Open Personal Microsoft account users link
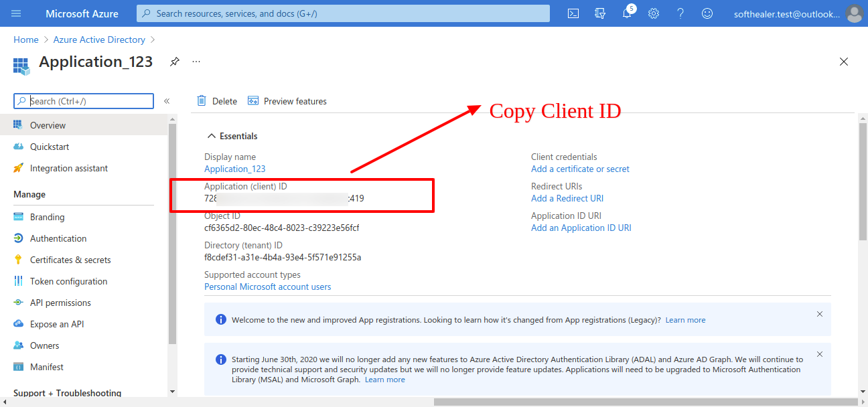 click(x=268, y=287)
